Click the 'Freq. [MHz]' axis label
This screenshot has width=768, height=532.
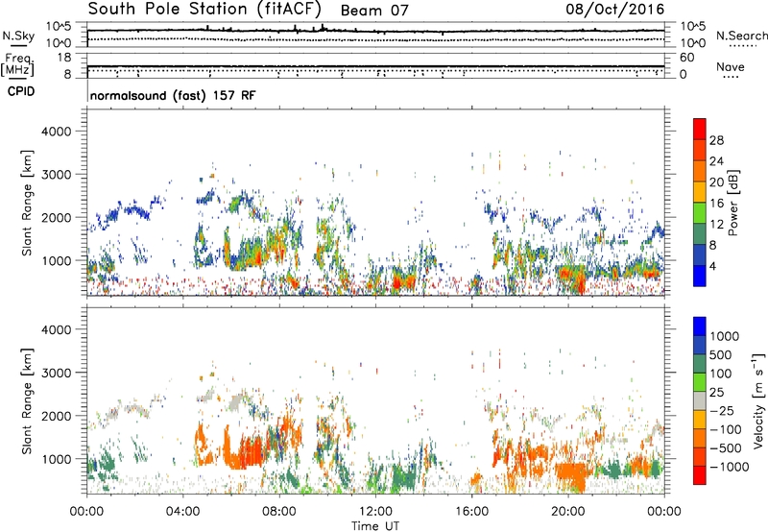tap(17, 65)
